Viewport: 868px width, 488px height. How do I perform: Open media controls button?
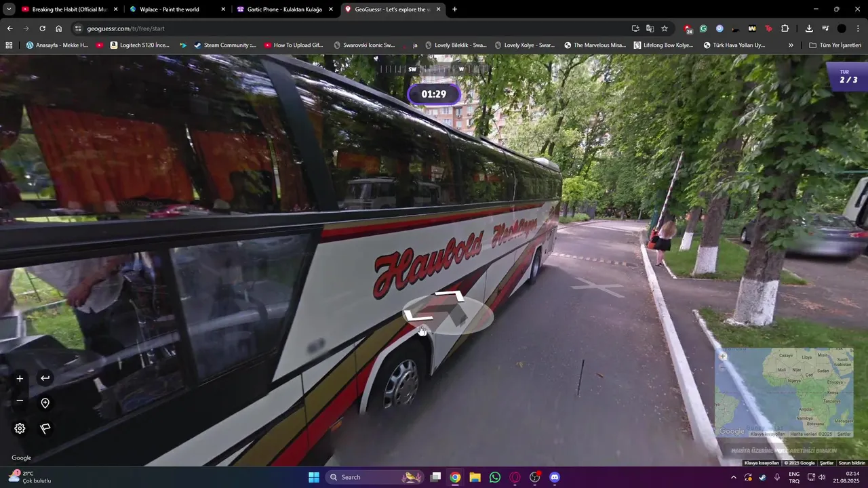pyautogui.click(x=825, y=28)
